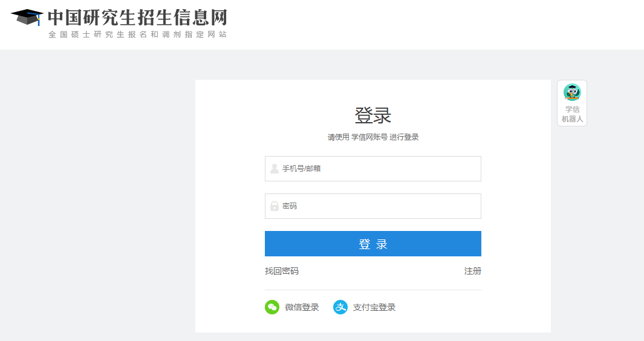
Task: Click the 中国研究生招生信息网 site title
Action: (137, 17)
